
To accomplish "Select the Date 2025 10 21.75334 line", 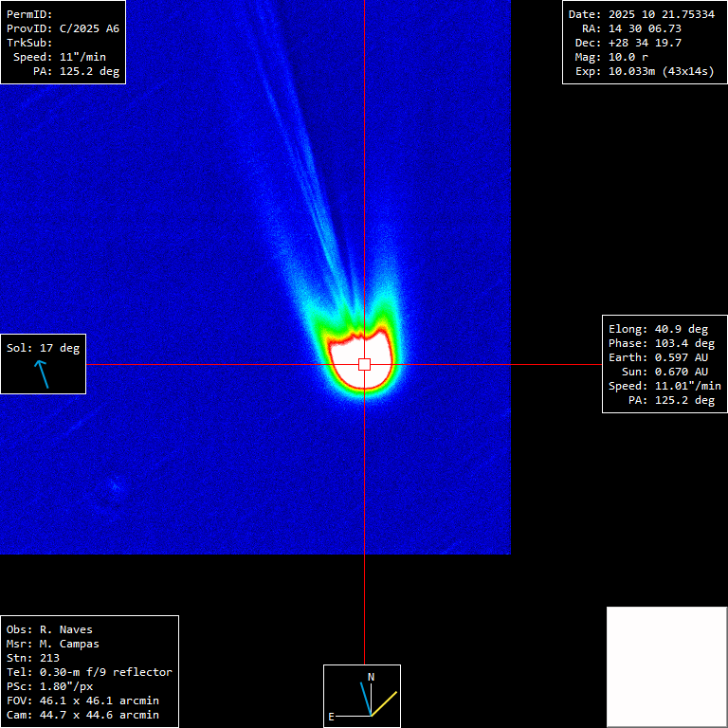I will pyautogui.click(x=641, y=14).
